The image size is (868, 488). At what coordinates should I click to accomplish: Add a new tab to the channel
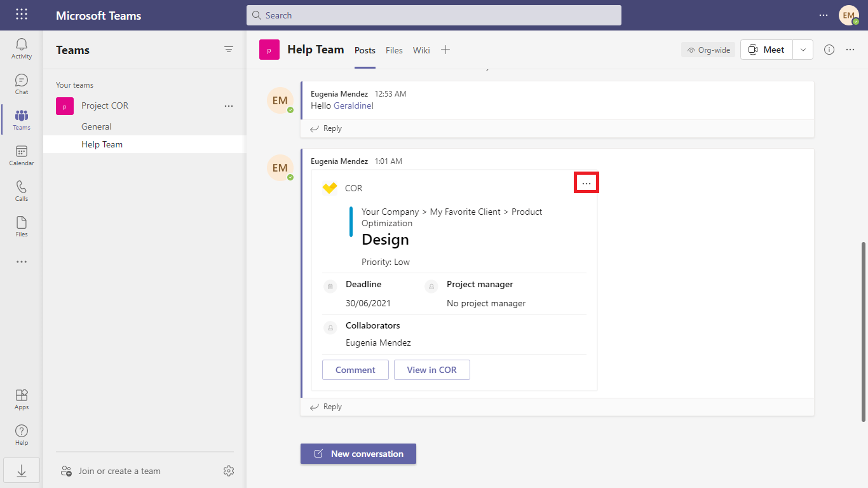445,50
